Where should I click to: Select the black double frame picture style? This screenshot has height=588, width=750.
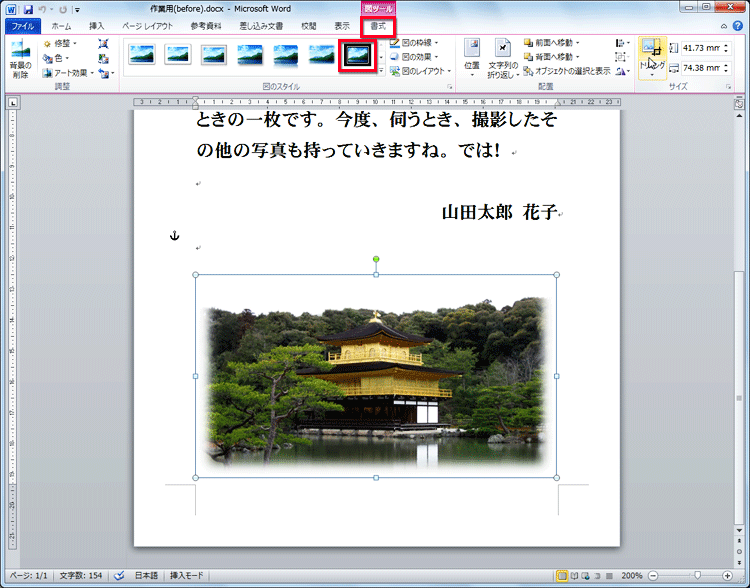[x=358, y=55]
